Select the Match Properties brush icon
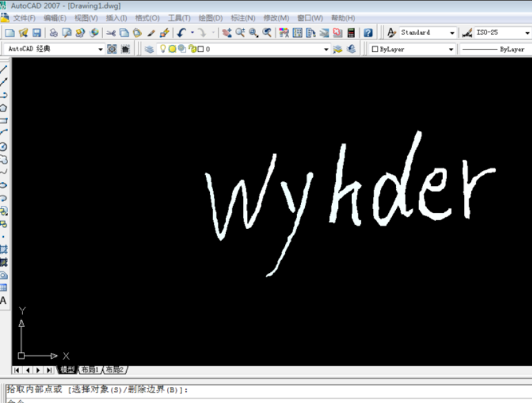 point(151,33)
